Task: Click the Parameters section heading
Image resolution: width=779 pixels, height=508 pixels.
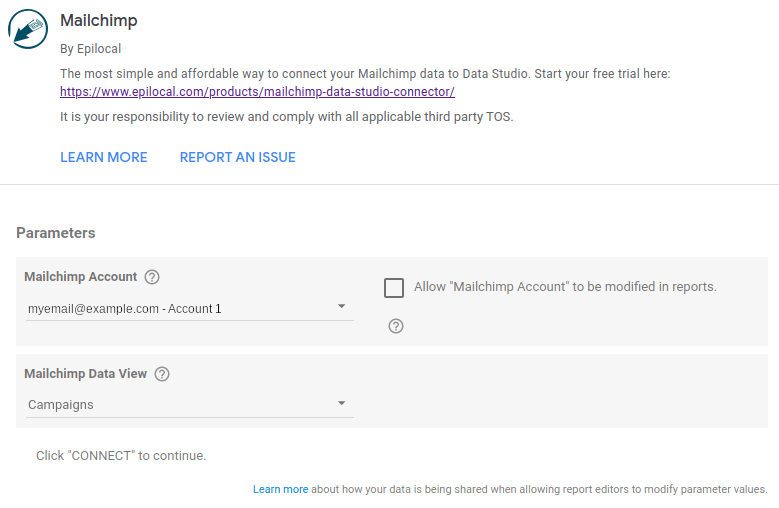Action: pos(56,233)
